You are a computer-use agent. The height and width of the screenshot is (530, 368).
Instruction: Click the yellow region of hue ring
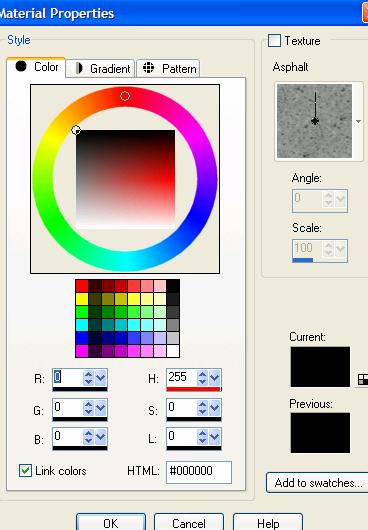pyautogui.click(x=51, y=137)
